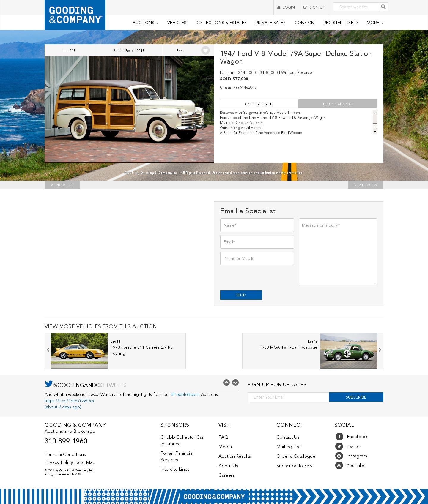
Task: Open Order a Catalogue link
Action: click(x=296, y=456)
